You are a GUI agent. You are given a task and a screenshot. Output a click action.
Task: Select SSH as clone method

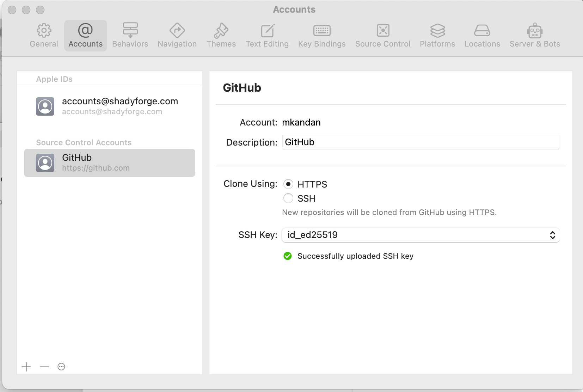pyautogui.click(x=288, y=198)
